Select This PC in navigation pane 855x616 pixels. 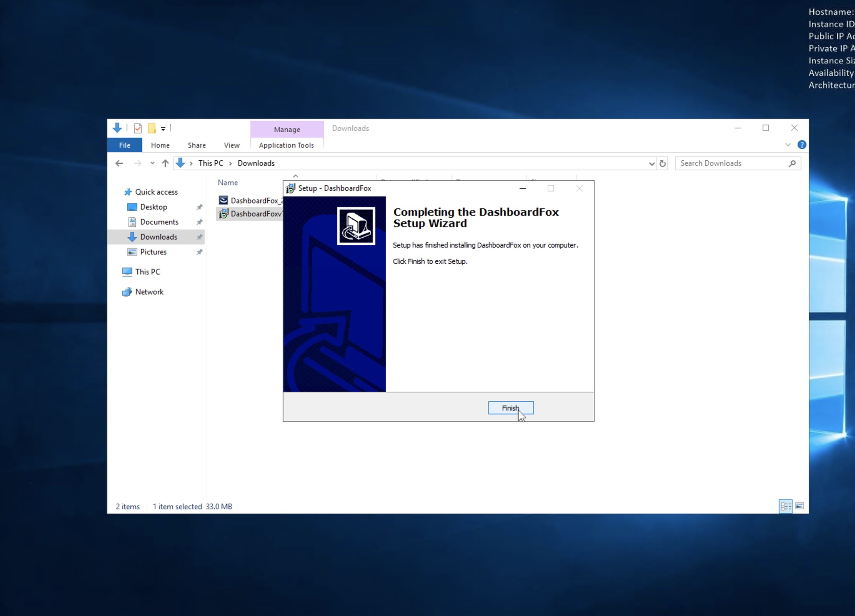pyautogui.click(x=147, y=272)
